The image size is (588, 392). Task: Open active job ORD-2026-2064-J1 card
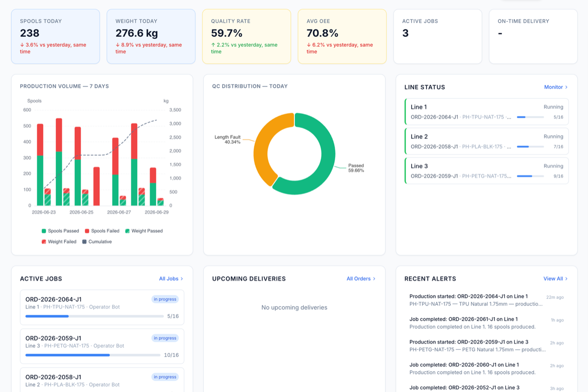[102, 307]
